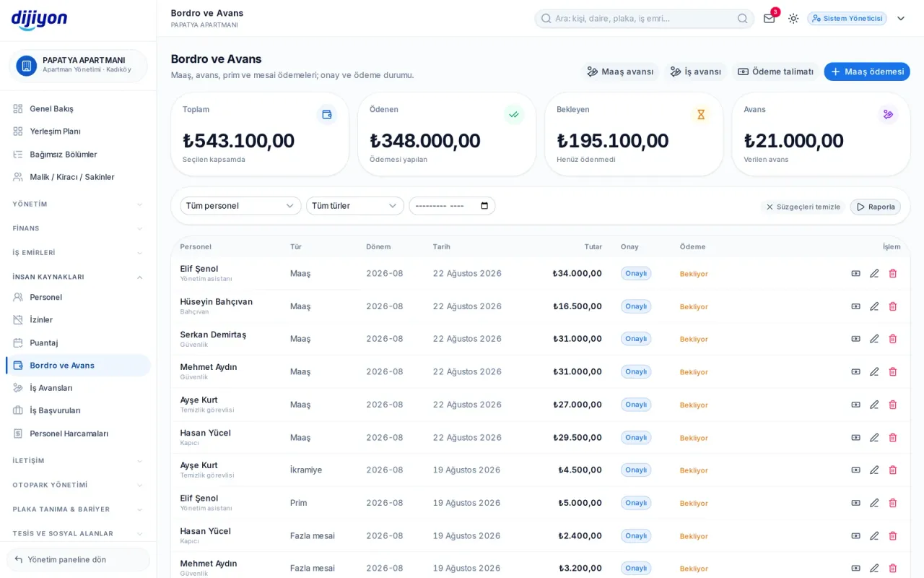The image size is (924, 578).
Task: Click the payment icon in Elif Şenol Maaş row
Action: tap(855, 273)
